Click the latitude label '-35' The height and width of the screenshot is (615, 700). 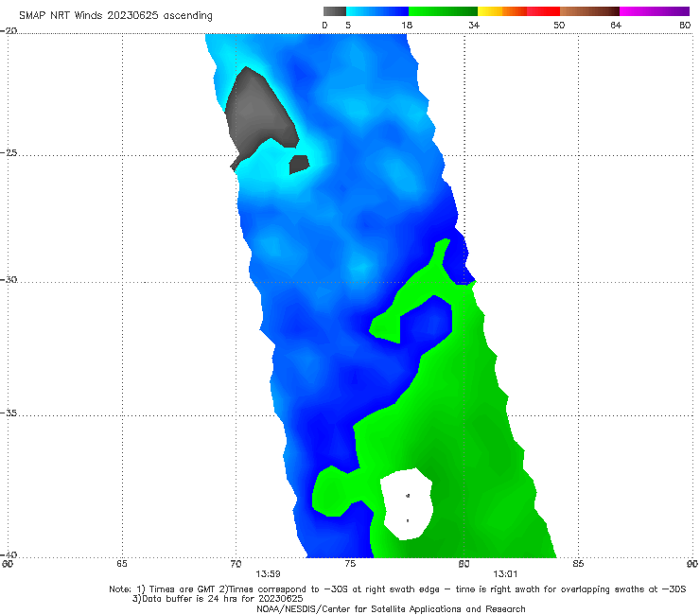(x=9, y=413)
